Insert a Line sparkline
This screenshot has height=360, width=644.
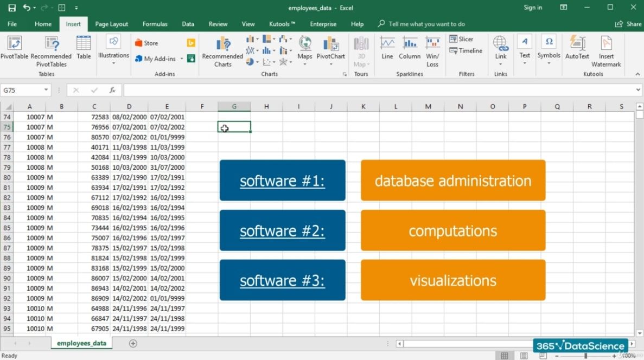pyautogui.click(x=387, y=48)
